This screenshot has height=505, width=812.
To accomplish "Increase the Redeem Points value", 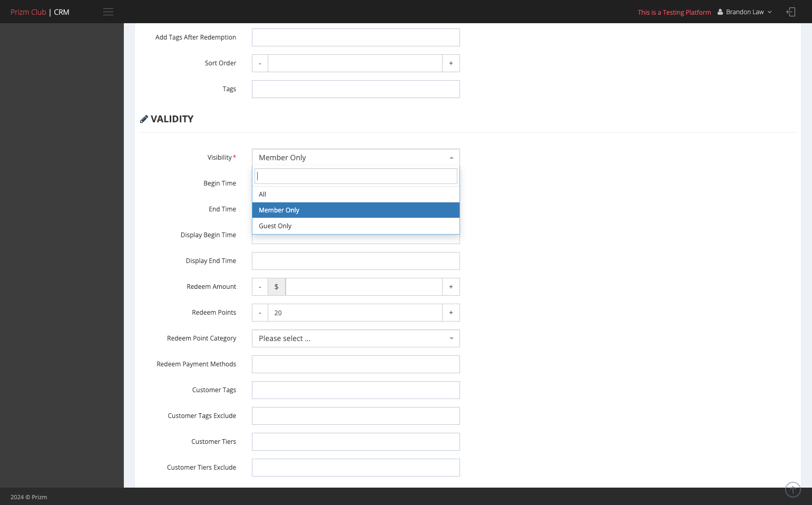I will click(451, 313).
